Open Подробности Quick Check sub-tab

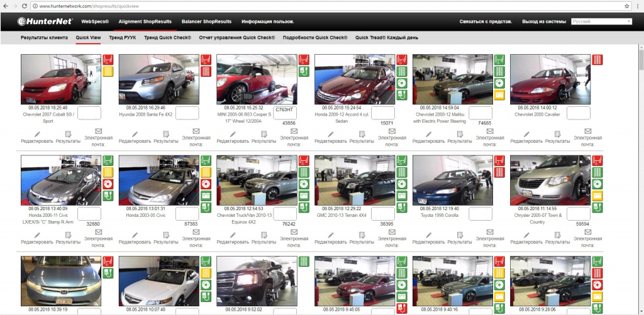click(x=315, y=37)
